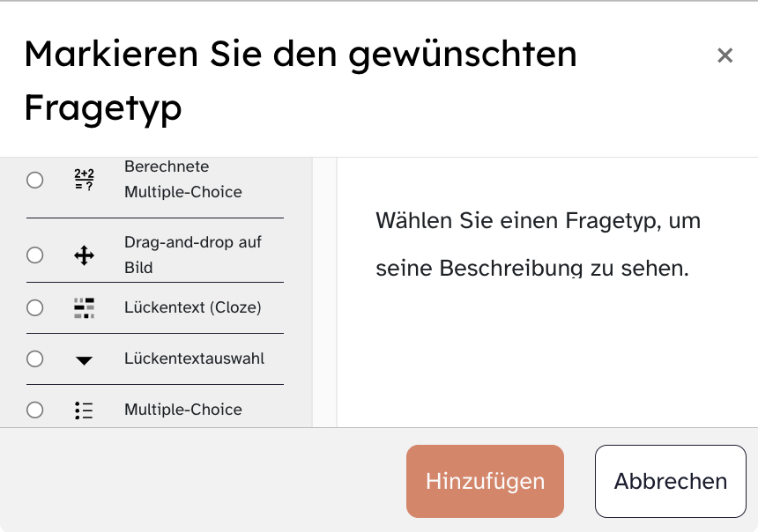
Task: Click the Drag-and-drop auf Bild arrows icon
Action: pos(84,255)
